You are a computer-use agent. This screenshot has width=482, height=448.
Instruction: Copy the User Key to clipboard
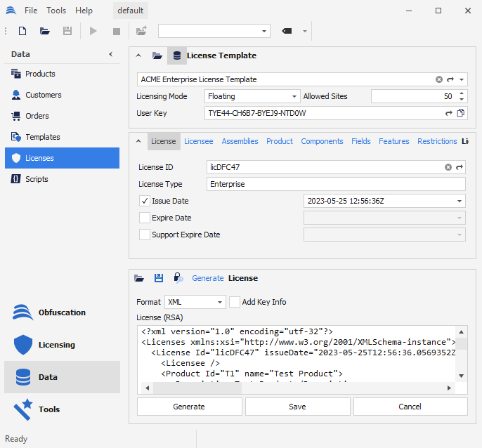tap(461, 113)
